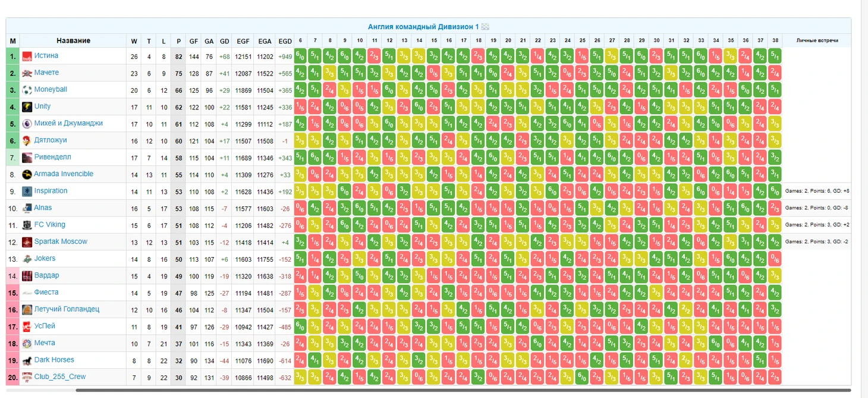868x398 pixels.
Task: Click the Club_255_Crew team logo
Action: (27, 377)
